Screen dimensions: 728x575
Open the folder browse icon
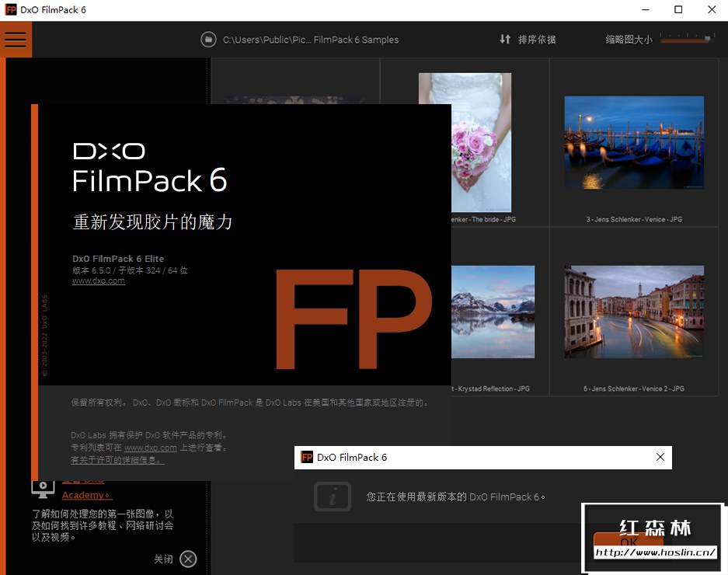coord(208,40)
